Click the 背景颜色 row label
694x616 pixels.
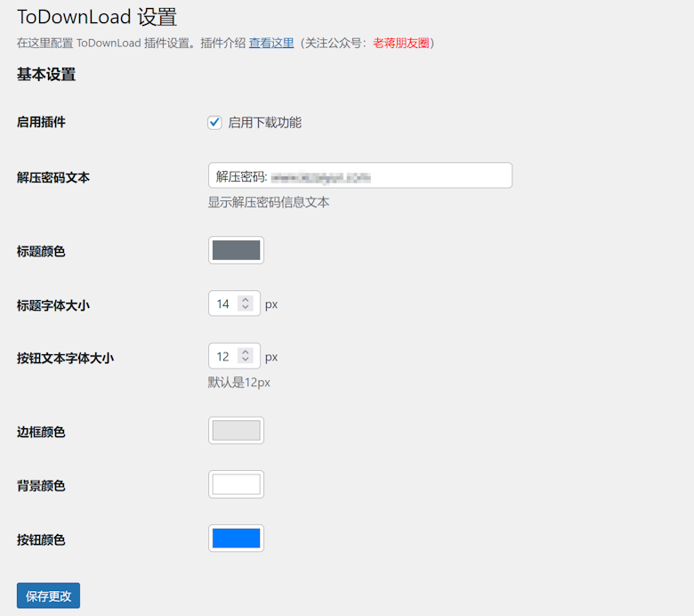[41, 486]
